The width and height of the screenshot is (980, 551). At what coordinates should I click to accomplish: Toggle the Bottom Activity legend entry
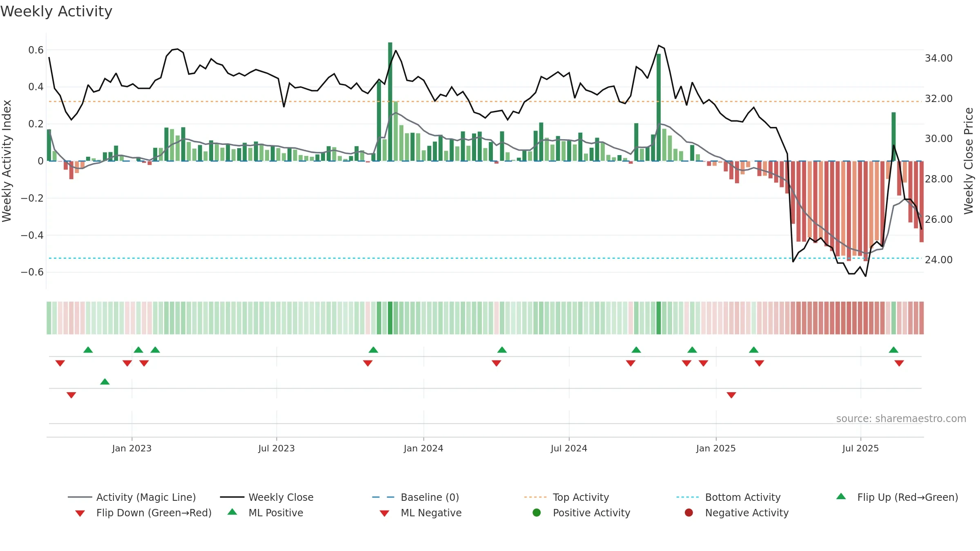[x=728, y=497]
